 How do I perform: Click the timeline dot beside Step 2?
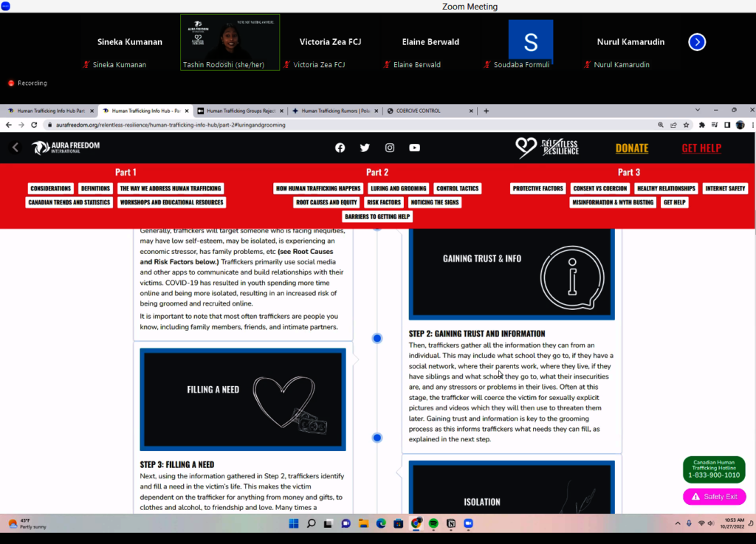pos(377,338)
